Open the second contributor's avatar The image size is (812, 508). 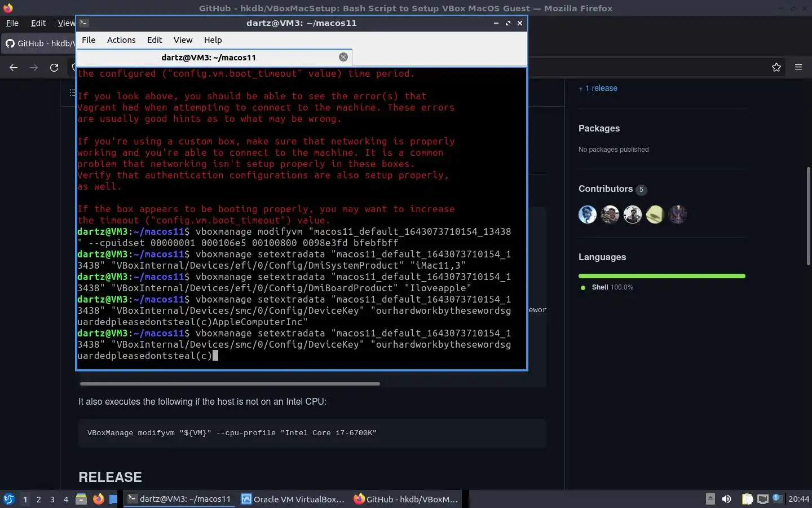tap(610, 214)
